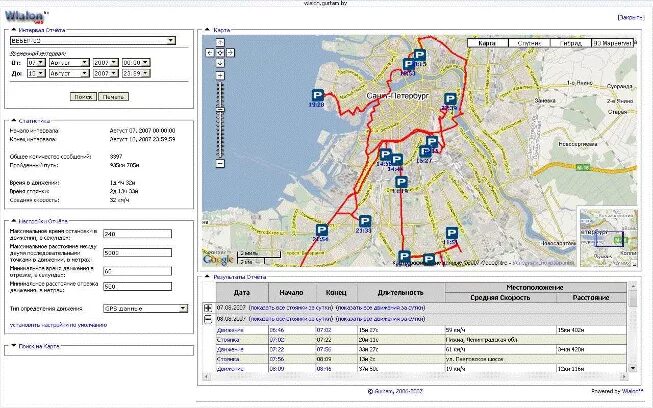Image resolution: width=653 pixels, height=408 pixels.
Task: Click the Поиск button
Action: click(x=83, y=97)
